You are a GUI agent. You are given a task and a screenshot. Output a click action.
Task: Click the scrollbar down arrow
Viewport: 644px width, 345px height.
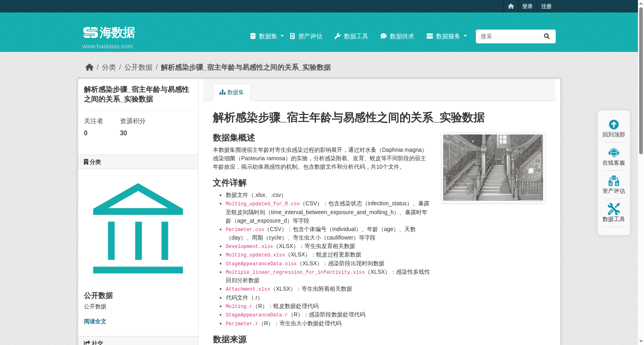(x=641, y=341)
